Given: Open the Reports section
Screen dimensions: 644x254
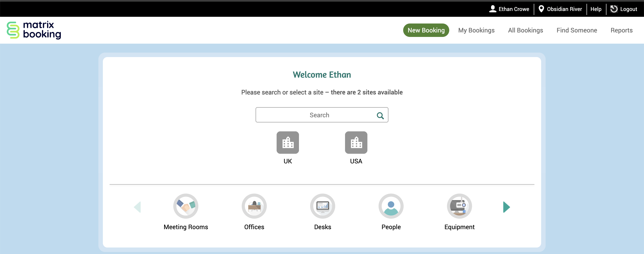Looking at the screenshot, I should (x=621, y=30).
